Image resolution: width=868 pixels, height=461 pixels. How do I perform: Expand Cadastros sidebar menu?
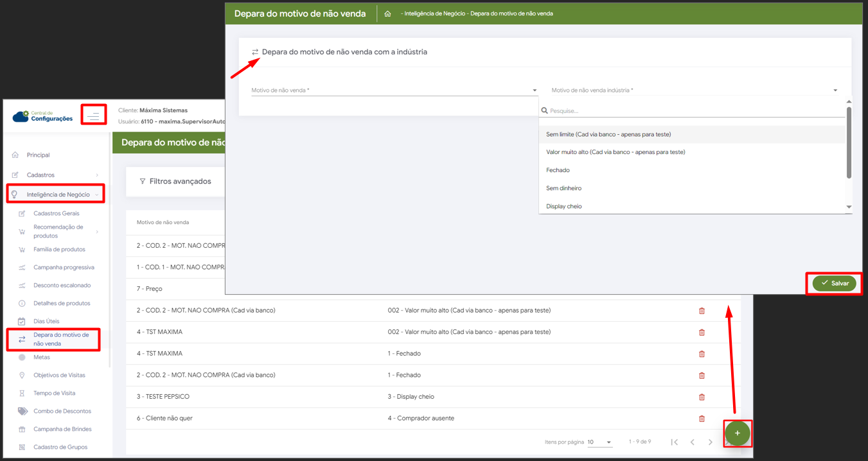tap(55, 175)
